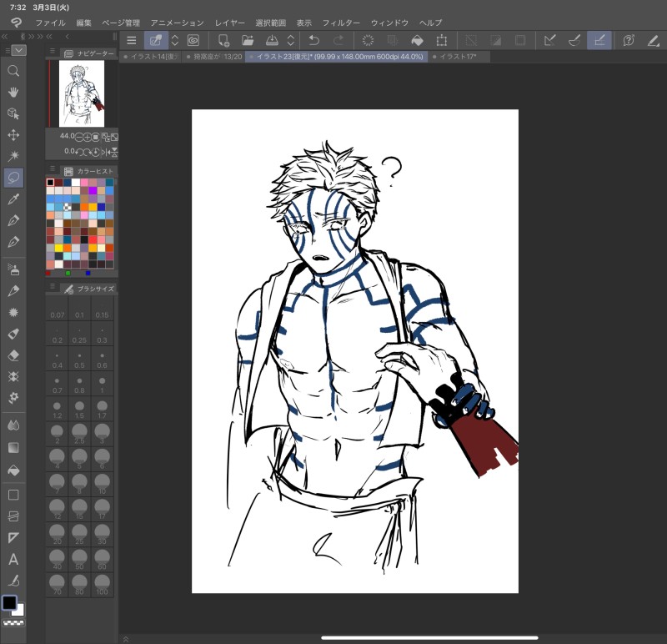Viewport: 667px width, 644px height.
Task: Open the レイヤー menu
Action: point(230,23)
